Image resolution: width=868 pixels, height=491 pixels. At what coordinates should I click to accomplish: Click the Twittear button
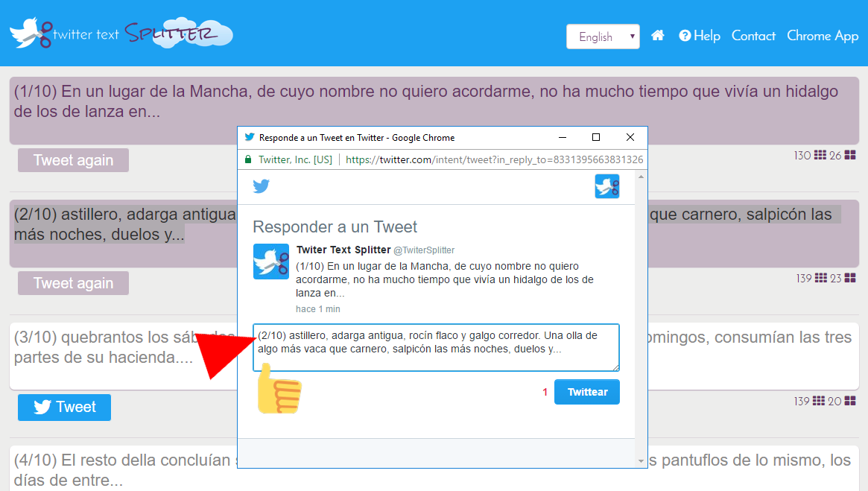(x=587, y=392)
